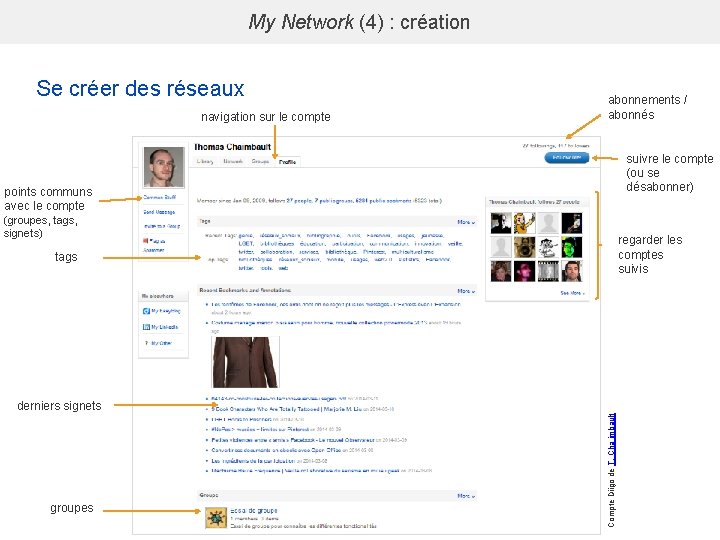Click the essai de groupe group icon
Image resolution: width=720 pixels, height=540 pixels.
[216, 518]
